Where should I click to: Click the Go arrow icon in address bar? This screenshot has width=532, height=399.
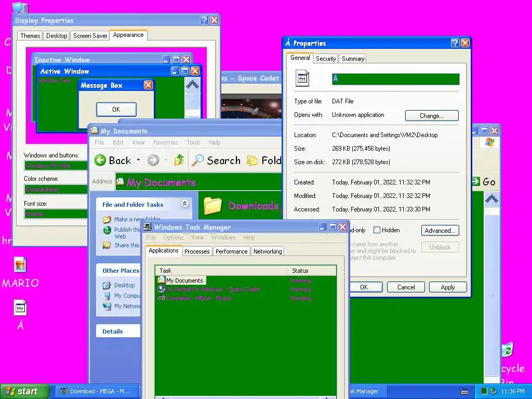[476, 181]
